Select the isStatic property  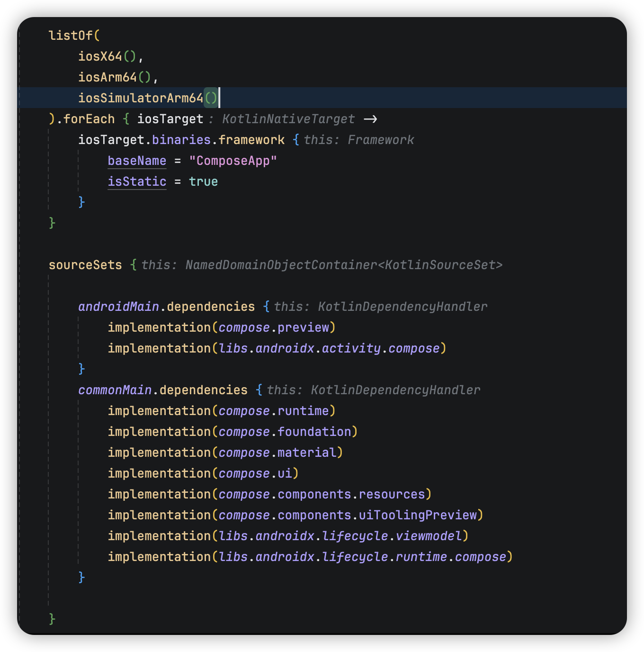pos(137,181)
